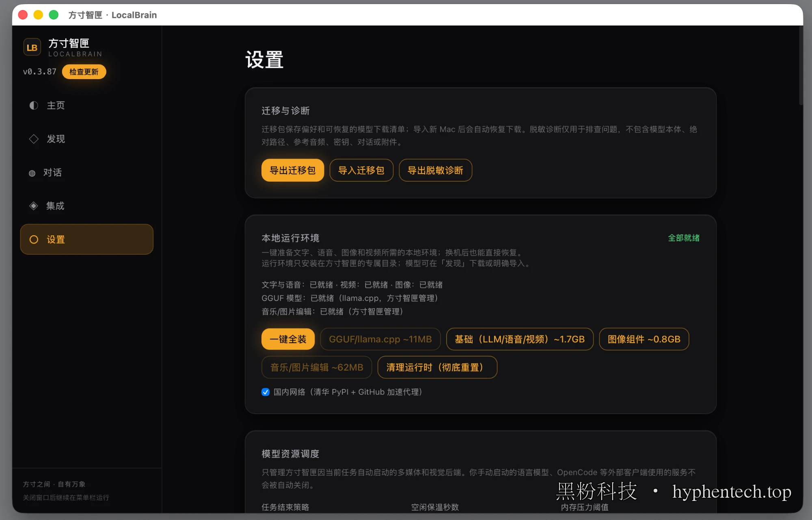Click the 空闲保温秒数 label
Image resolution: width=812 pixels, height=520 pixels.
coord(435,507)
